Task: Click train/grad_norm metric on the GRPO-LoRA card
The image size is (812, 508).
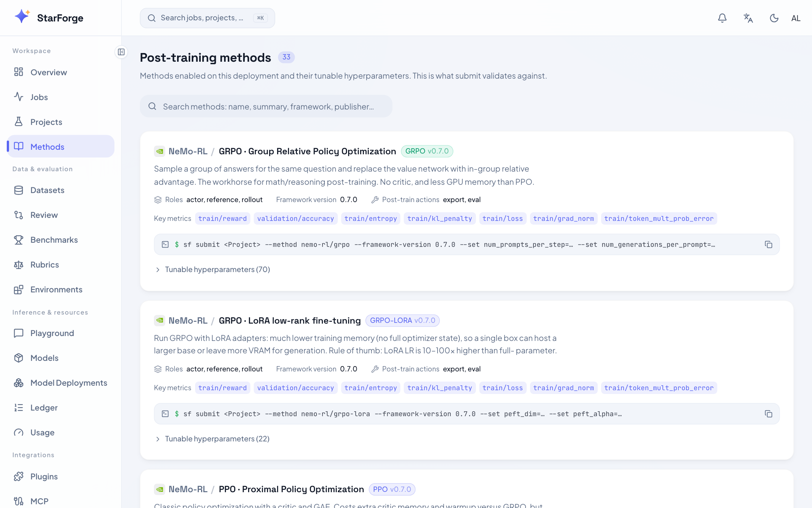Action: tap(564, 388)
